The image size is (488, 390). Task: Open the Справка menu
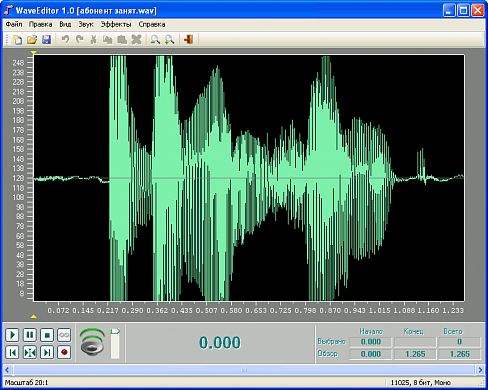(x=152, y=24)
